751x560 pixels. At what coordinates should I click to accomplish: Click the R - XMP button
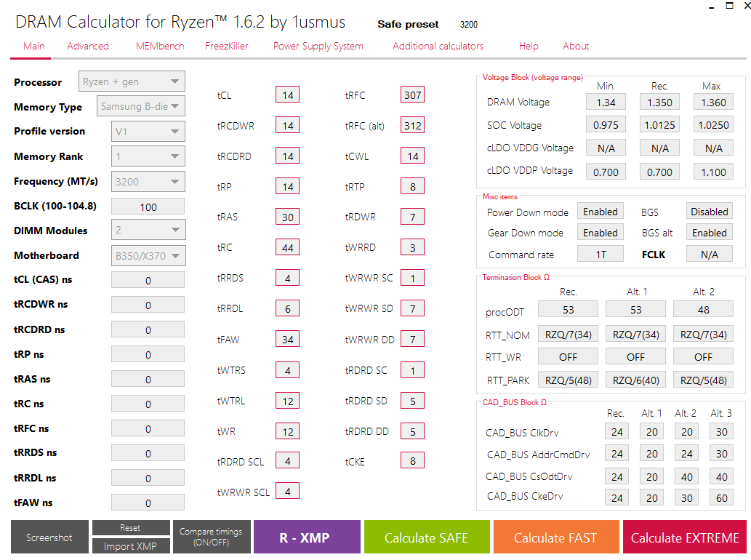pyautogui.click(x=307, y=537)
